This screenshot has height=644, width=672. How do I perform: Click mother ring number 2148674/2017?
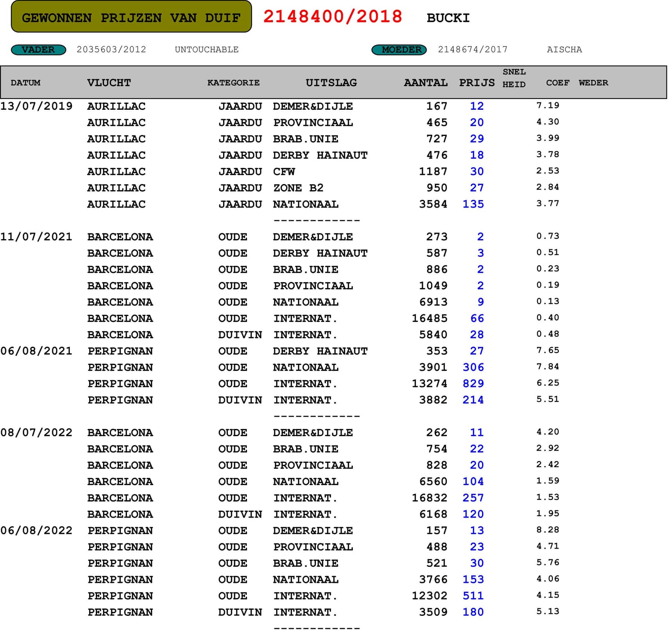472,50
